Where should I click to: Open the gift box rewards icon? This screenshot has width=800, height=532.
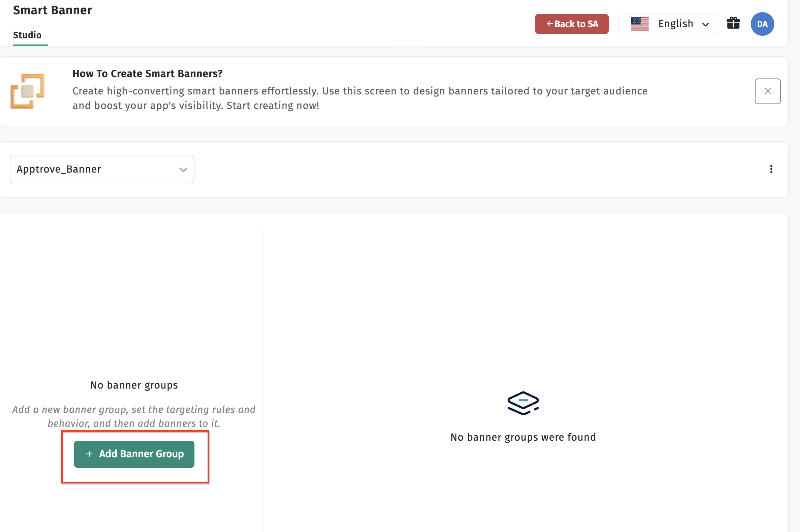[733, 23]
